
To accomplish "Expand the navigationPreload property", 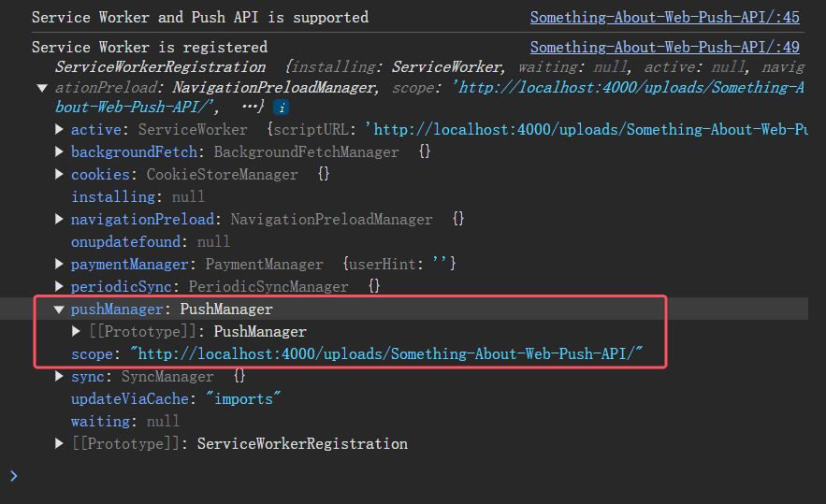I will click(x=59, y=219).
